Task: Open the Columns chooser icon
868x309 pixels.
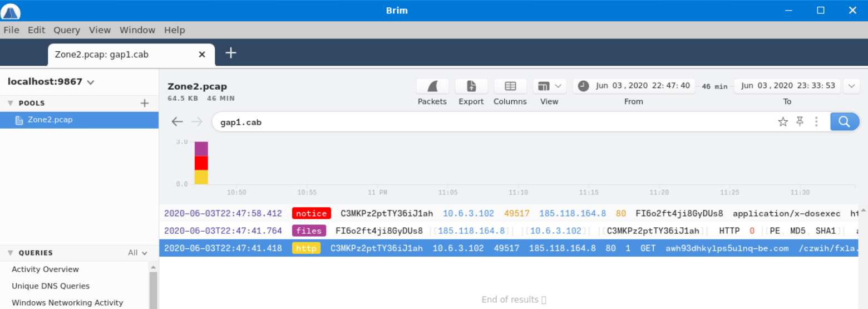Action: pos(510,86)
